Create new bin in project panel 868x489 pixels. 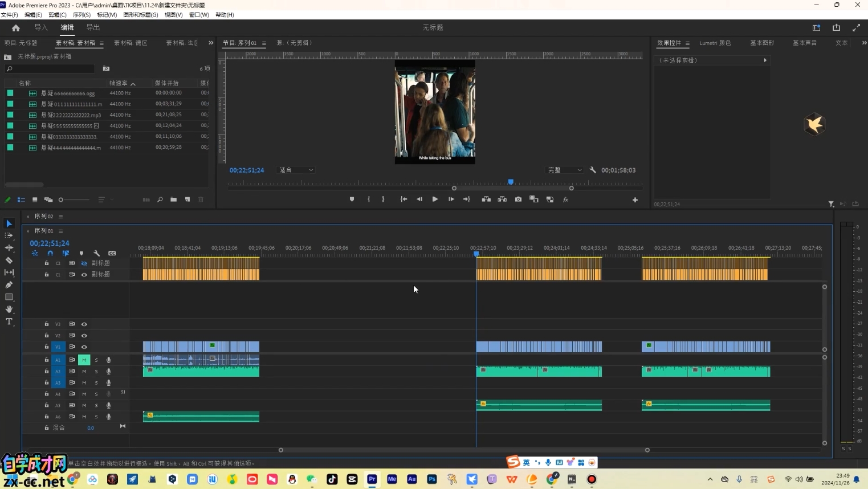173,199
